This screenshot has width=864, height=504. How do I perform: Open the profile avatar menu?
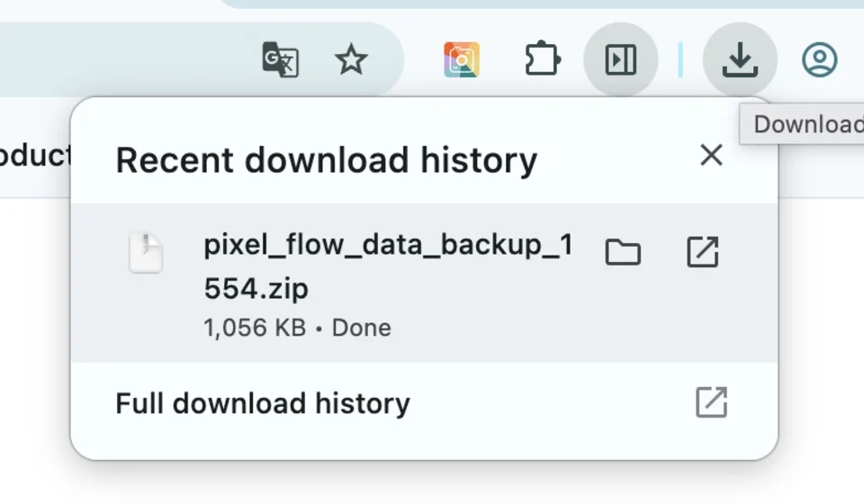819,59
